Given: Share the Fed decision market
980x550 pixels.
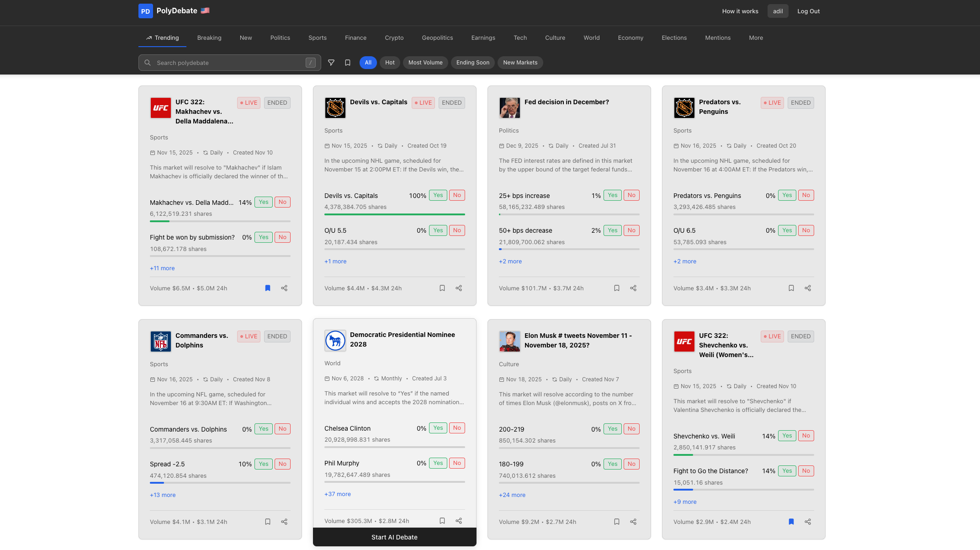Looking at the screenshot, I should coord(633,288).
